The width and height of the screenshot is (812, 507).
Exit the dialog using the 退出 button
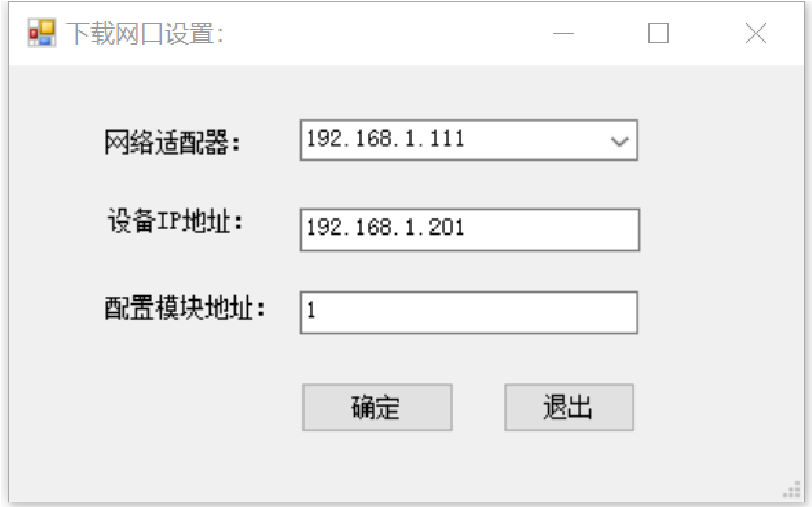point(569,408)
